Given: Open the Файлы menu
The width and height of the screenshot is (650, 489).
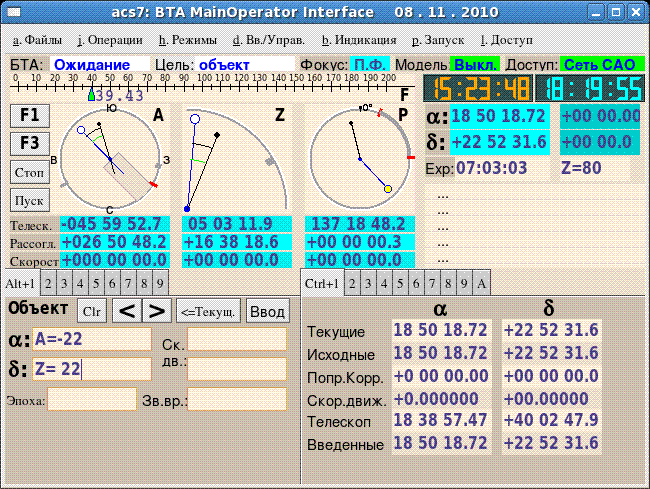Looking at the screenshot, I should click(x=37, y=41).
